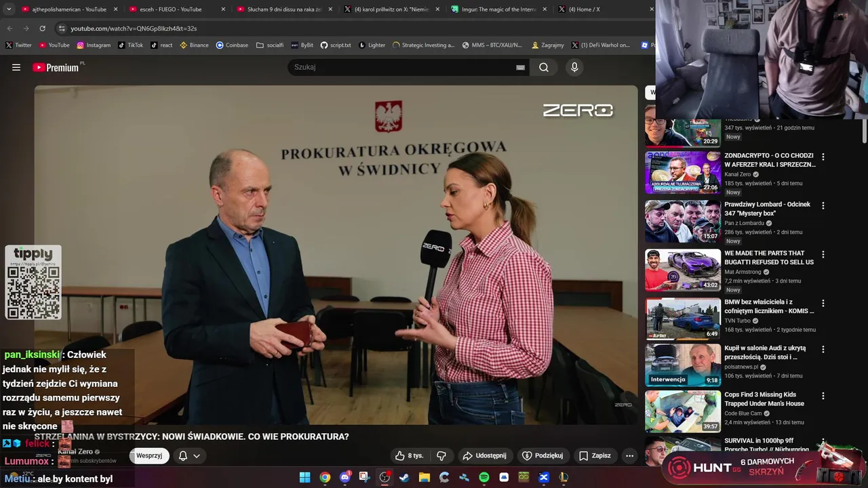Open the YouTube hamburger guide menu
Screen dimensions: 868x488
[x=16, y=67]
